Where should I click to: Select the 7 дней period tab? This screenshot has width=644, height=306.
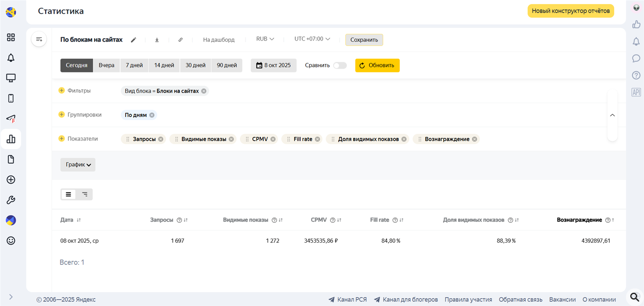134,65
